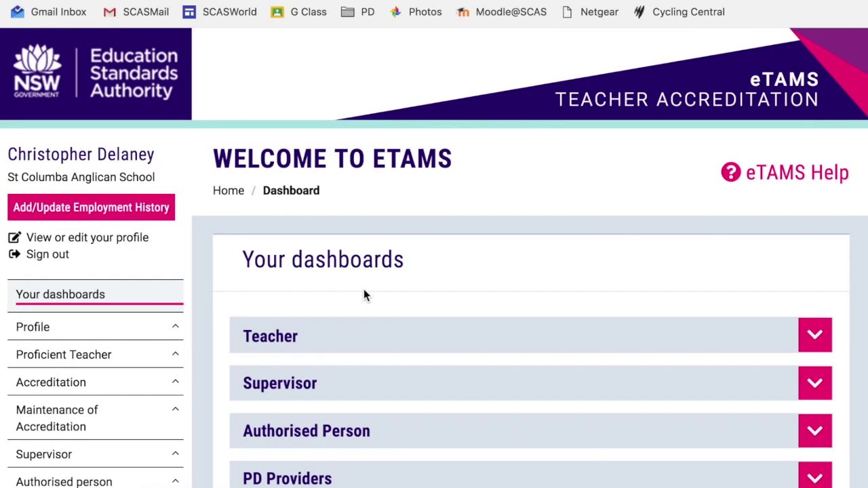868x488 pixels.
Task: Click the Your dashboards panel heading
Action: [x=323, y=260]
